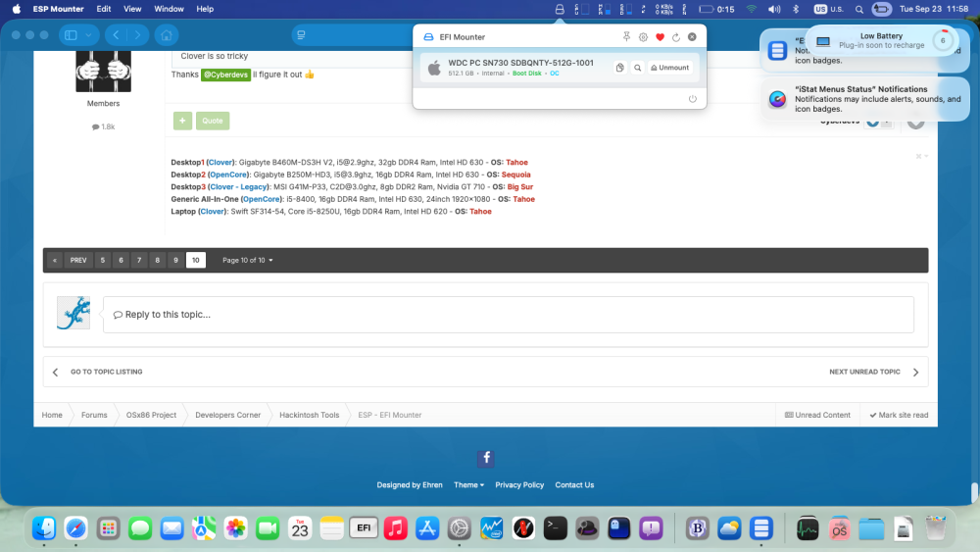This screenshot has width=980, height=552.
Task: Click the Low Battery notification
Action: coord(881,40)
